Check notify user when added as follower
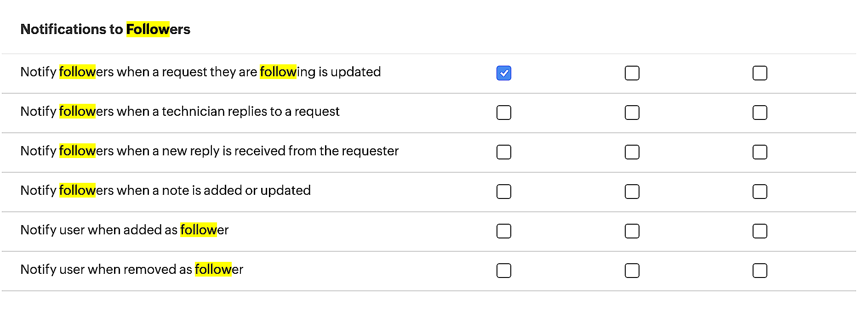This screenshot has width=868, height=317. pyautogui.click(x=504, y=231)
